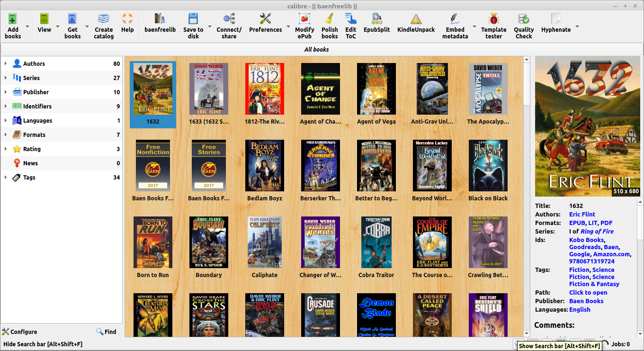Select the Anti-Grav Unlimited cover
The height and width of the screenshot is (351, 644).
[432, 89]
